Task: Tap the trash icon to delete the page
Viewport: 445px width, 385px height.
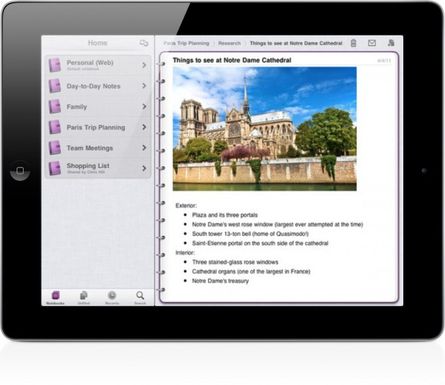Action: pyautogui.click(x=353, y=43)
